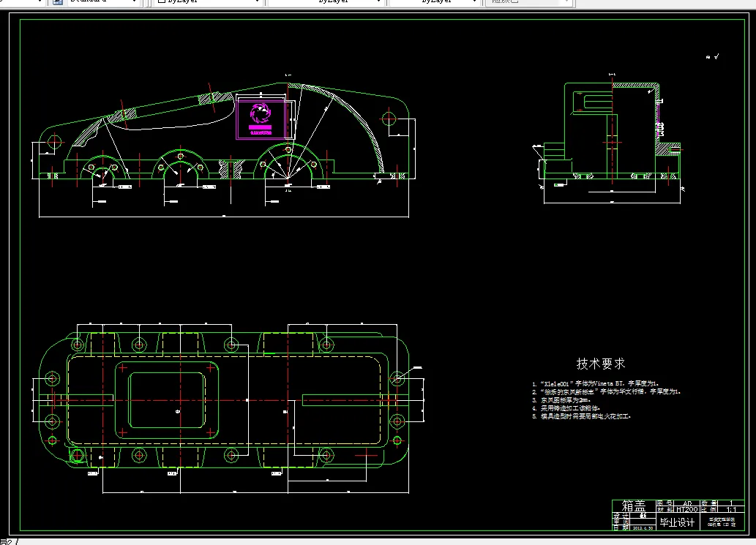This screenshot has height=545, width=756.
Task: Select requirement line 5 about 电火花加工
Action: [582, 416]
